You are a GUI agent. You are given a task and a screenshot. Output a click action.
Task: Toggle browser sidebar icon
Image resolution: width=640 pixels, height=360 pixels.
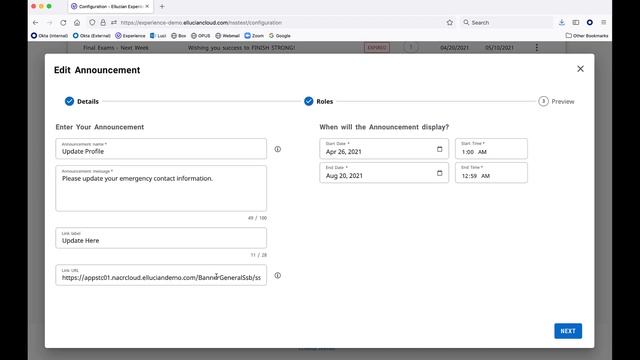point(576,22)
